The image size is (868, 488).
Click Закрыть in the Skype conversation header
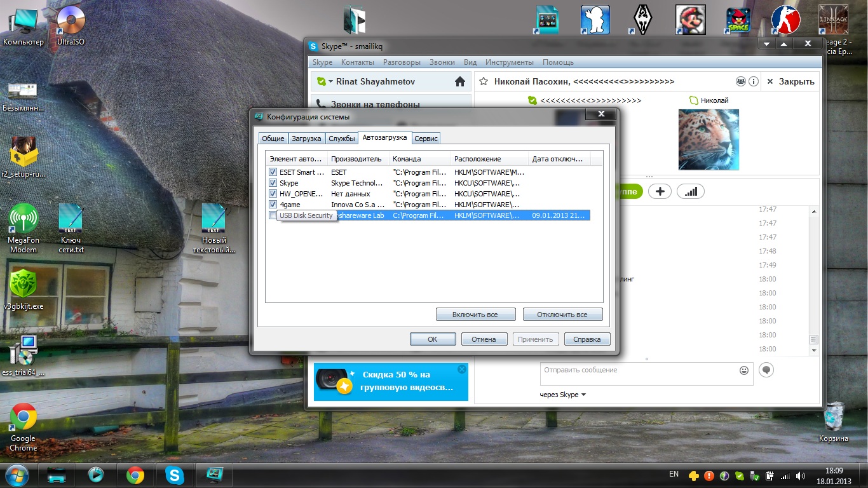[790, 81]
